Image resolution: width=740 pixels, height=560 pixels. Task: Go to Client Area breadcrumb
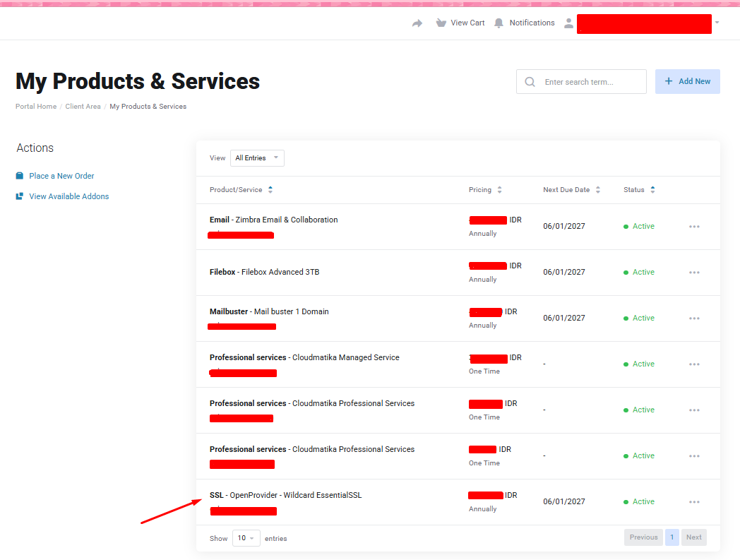(x=83, y=106)
